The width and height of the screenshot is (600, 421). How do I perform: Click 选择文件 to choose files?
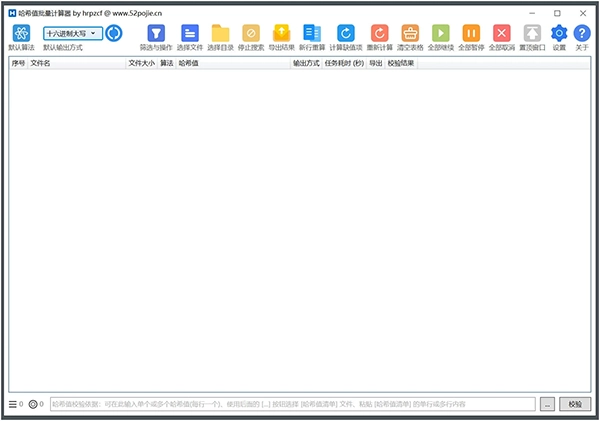(189, 34)
